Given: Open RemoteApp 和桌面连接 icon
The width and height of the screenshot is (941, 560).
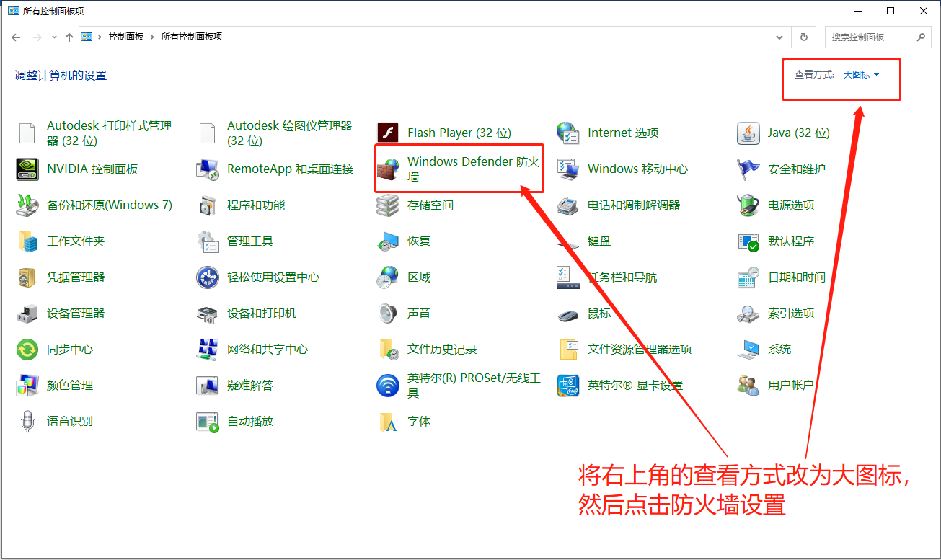Looking at the screenshot, I should (207, 169).
